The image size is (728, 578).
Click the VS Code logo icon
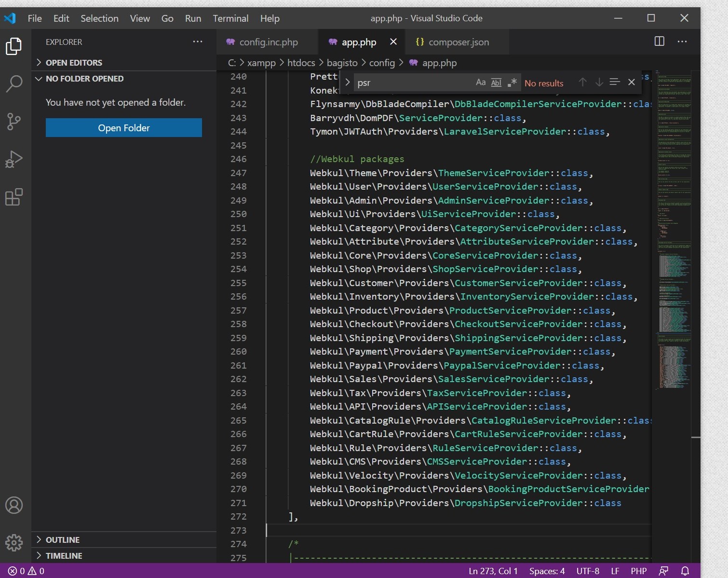10,18
